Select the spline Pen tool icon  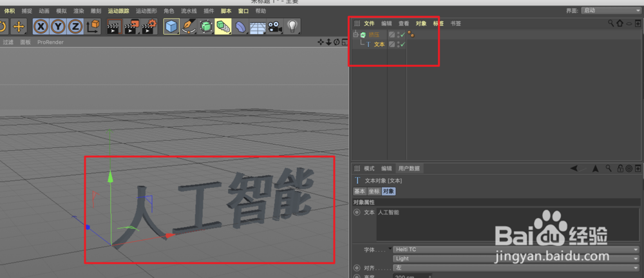pos(189,26)
